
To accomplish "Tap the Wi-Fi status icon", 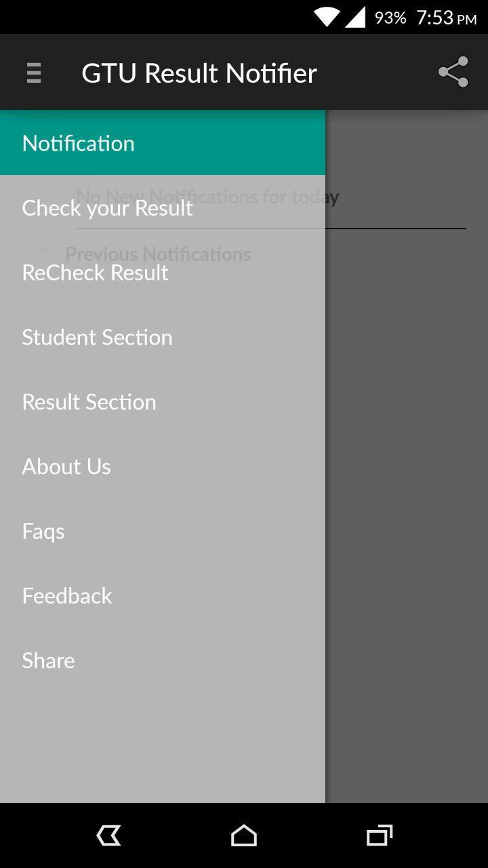I will pyautogui.click(x=326, y=18).
